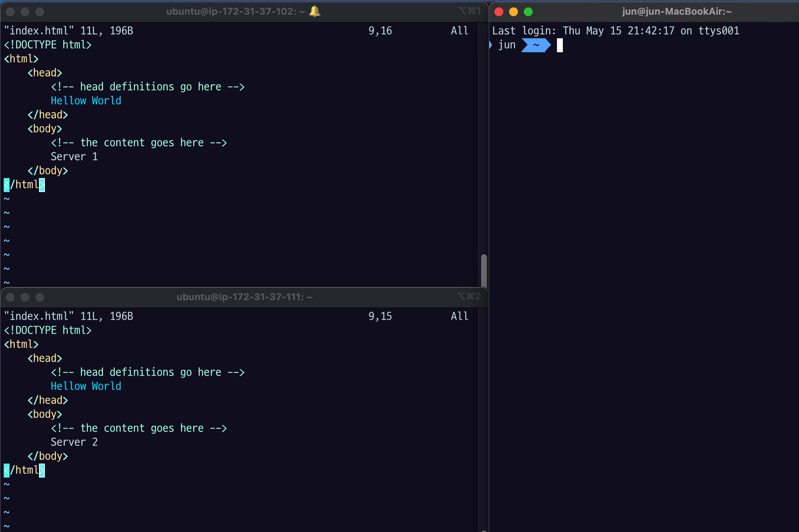Click the white block cursor in local terminal
Viewport: 799px width, 532px height.
tap(560, 46)
